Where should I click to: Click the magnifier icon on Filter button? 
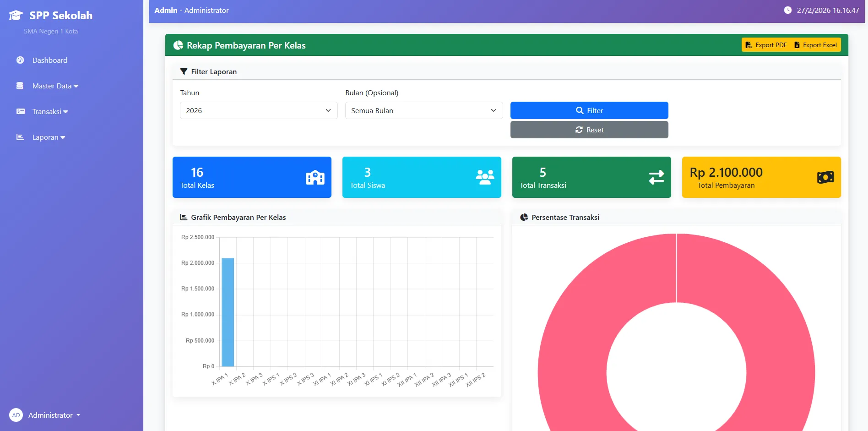point(580,110)
